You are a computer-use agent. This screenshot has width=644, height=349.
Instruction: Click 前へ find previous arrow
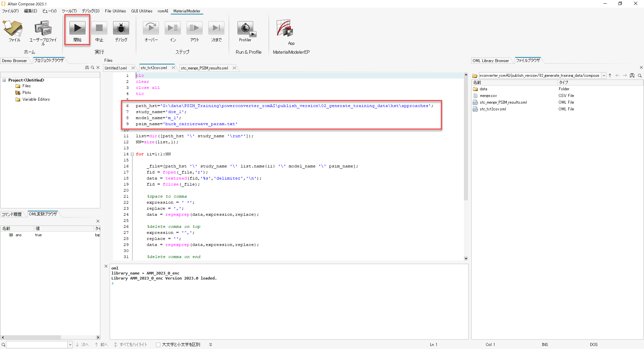click(x=101, y=345)
